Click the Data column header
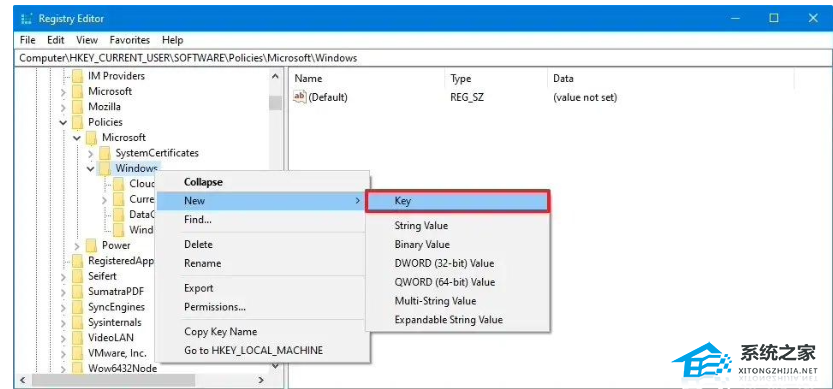The height and width of the screenshot is (389, 833). pyautogui.click(x=670, y=79)
